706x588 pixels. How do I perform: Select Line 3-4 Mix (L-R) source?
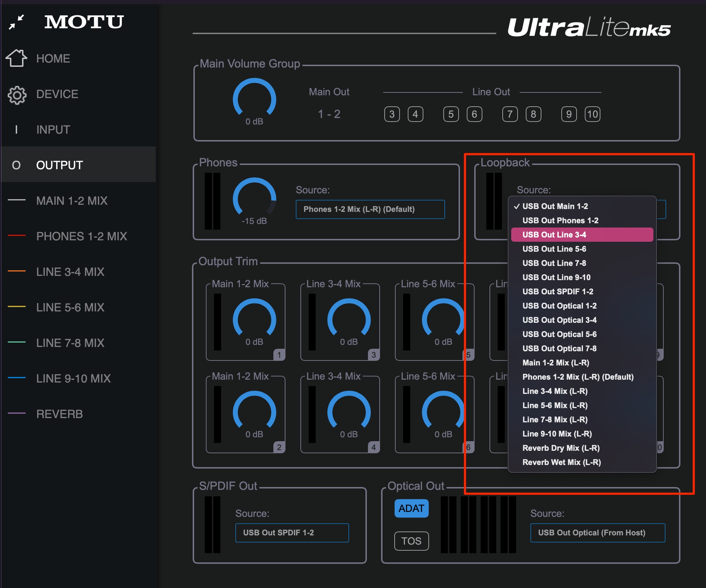tap(582, 391)
